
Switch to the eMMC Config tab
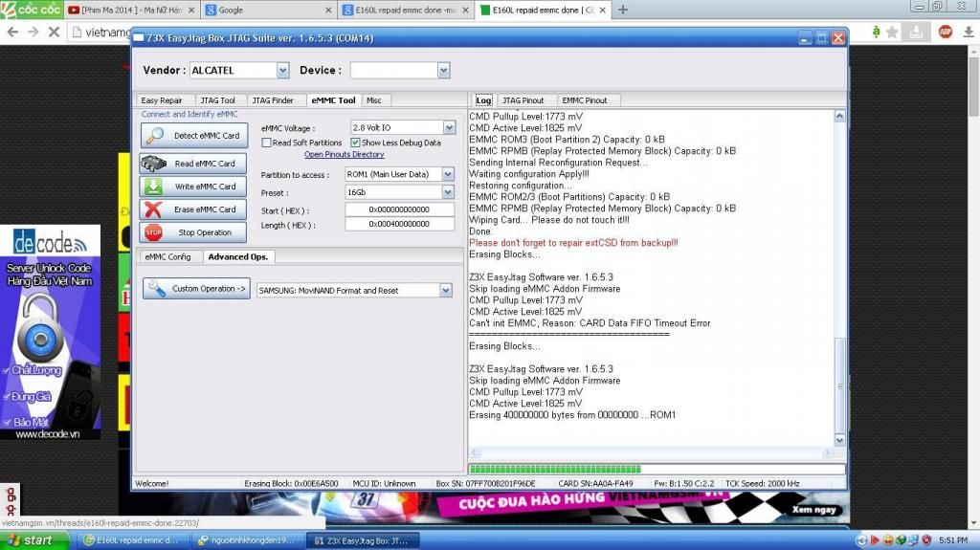click(167, 257)
